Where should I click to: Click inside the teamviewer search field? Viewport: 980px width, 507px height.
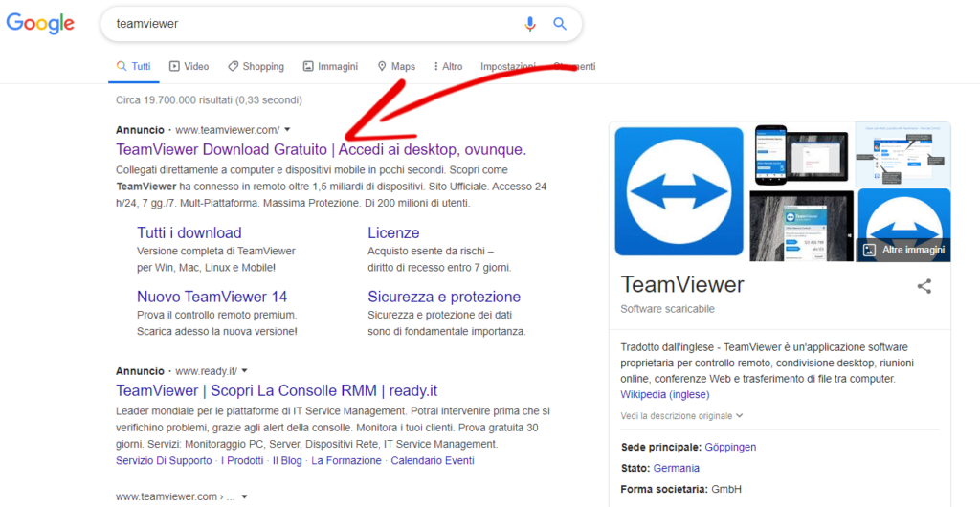click(306, 24)
